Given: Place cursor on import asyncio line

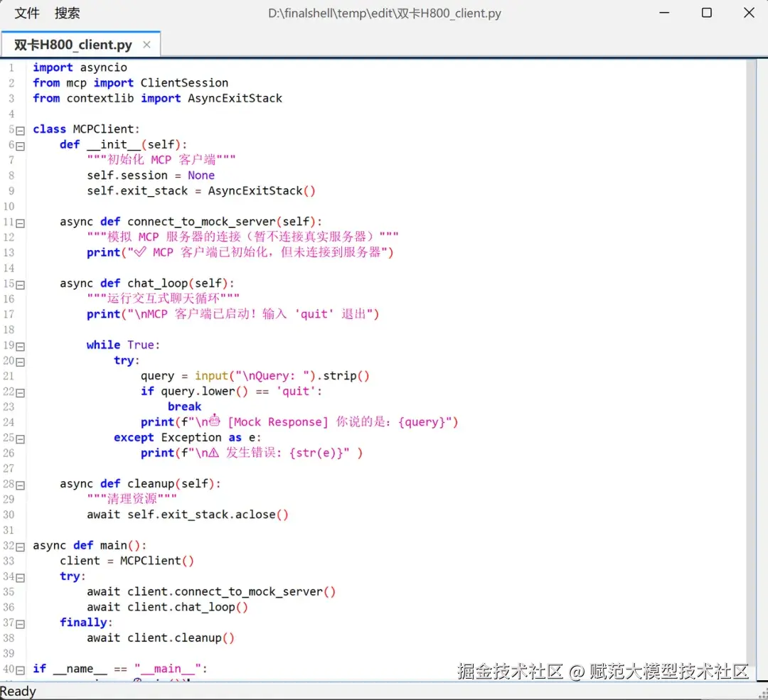Looking at the screenshot, I should [x=80, y=68].
